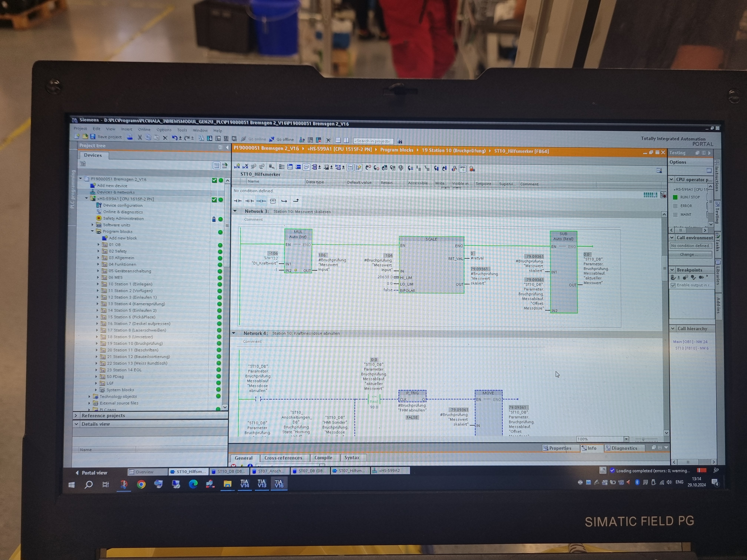Viewport: 747px width, 560px height.
Task: Collapse the P19000051 Bremsgen 2_V16 project node
Action: point(81,178)
